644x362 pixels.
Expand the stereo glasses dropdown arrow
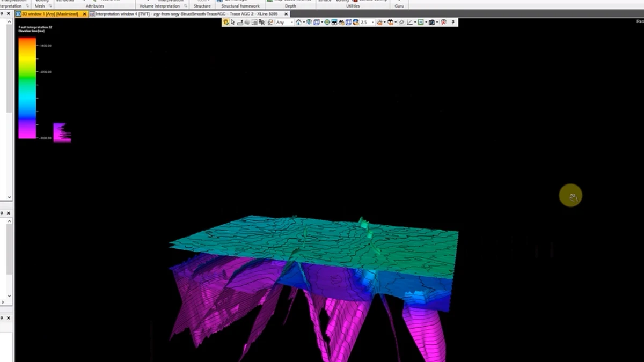coord(396,23)
